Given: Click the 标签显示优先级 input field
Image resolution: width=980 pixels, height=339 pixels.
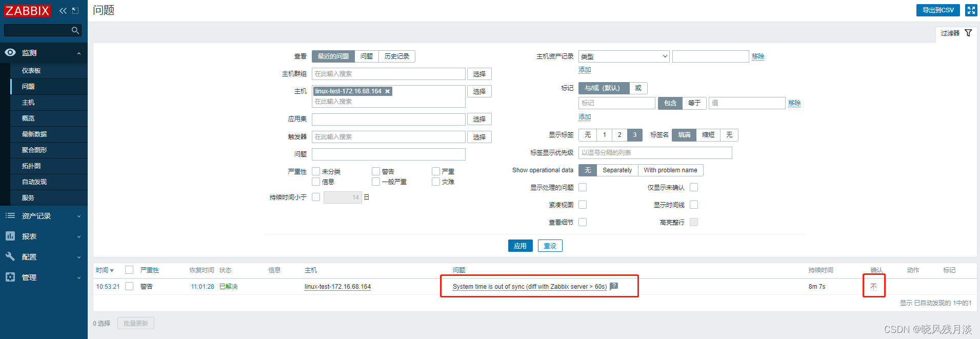Looking at the screenshot, I should pyautogui.click(x=655, y=153).
